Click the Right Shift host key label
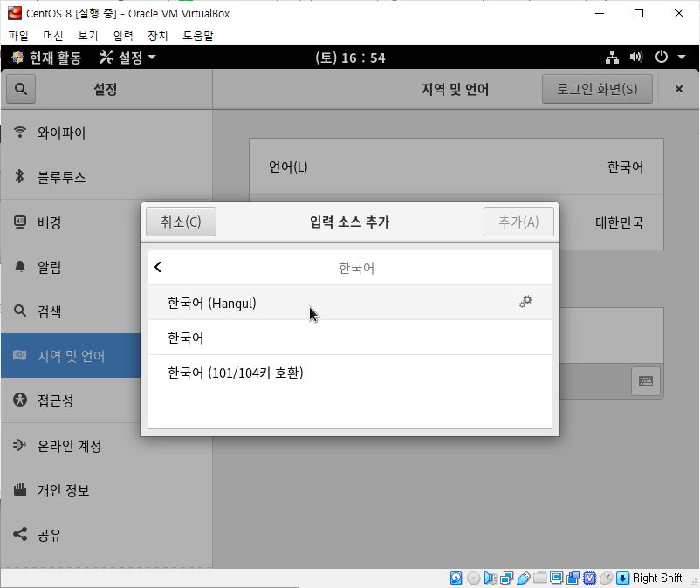Screen dimensions: 700x588 pos(656,578)
